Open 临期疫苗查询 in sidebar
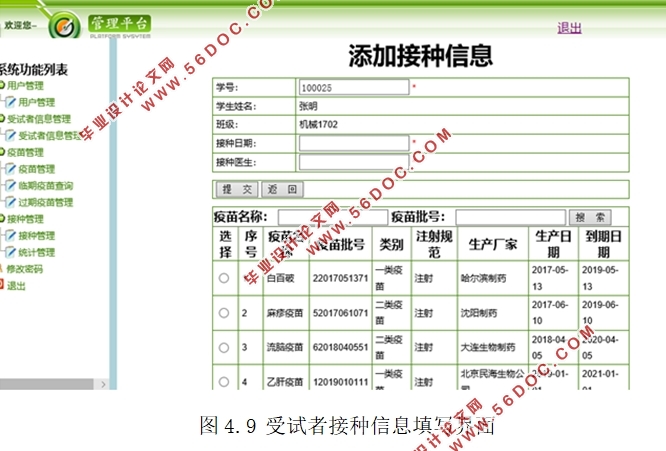This screenshot has width=666, height=451. (45, 186)
